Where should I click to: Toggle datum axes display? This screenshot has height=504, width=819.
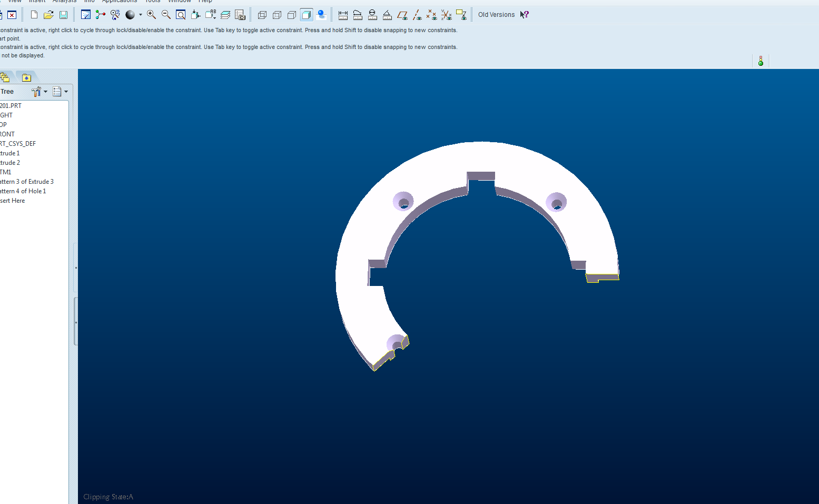pyautogui.click(x=417, y=15)
